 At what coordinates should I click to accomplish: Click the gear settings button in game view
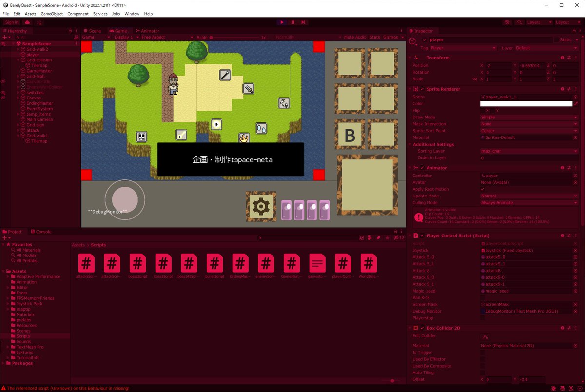pyautogui.click(x=261, y=207)
